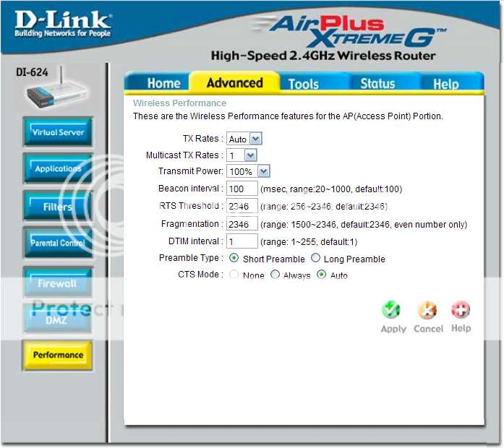Click the DI-624 router image
Screen dimensions: 504x448
[x=55, y=95]
